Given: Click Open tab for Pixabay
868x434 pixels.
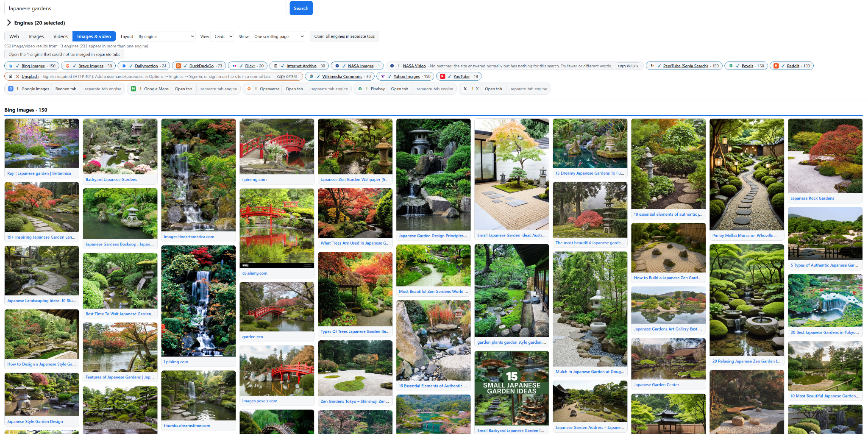Looking at the screenshot, I should click(x=400, y=89).
